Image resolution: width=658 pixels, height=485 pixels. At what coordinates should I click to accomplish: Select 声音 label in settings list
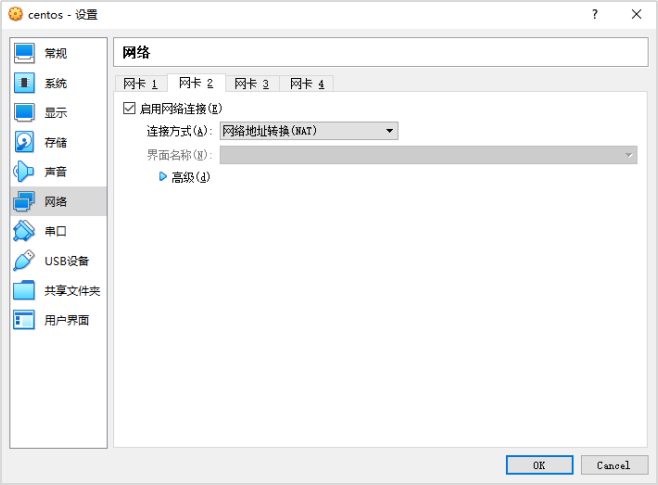pyautogui.click(x=56, y=172)
